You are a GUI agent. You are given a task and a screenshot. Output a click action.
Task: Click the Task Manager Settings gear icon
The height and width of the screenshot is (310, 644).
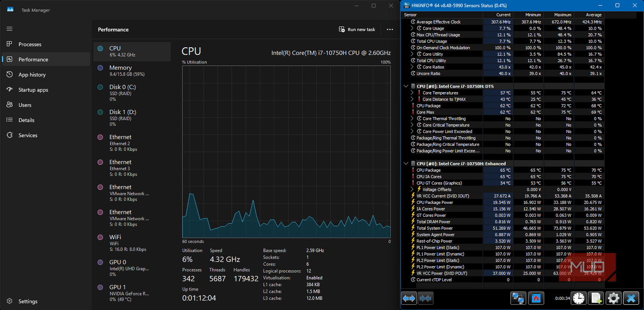pyautogui.click(x=10, y=301)
